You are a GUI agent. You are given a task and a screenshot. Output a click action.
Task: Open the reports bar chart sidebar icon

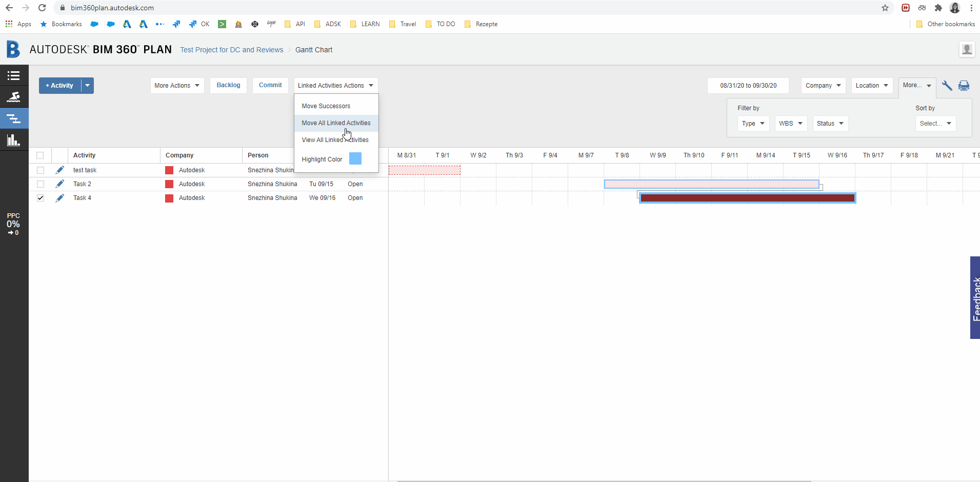[x=14, y=139]
